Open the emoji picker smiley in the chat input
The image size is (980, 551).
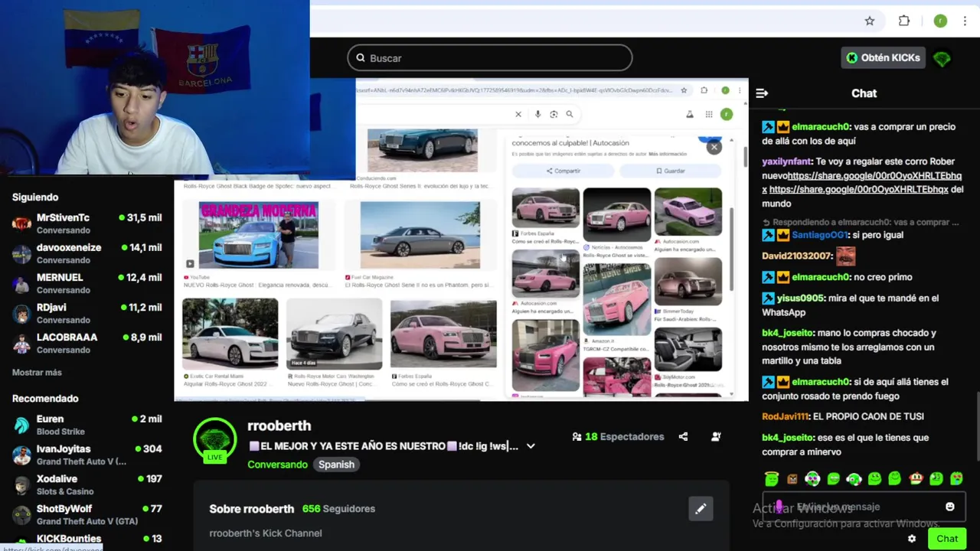(x=950, y=507)
